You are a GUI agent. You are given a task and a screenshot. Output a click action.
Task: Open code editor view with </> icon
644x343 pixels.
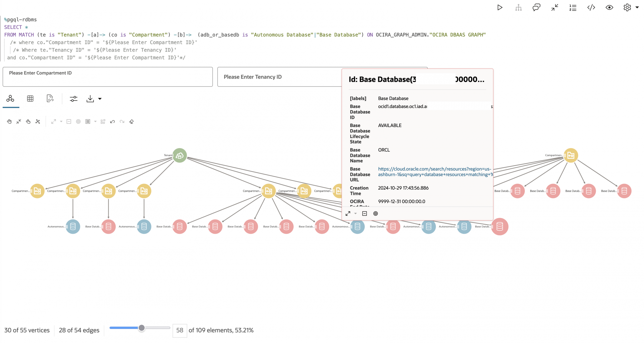pyautogui.click(x=591, y=8)
